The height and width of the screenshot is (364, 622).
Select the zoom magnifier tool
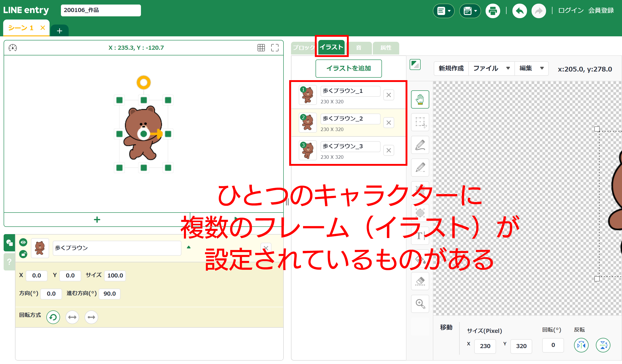point(420,304)
